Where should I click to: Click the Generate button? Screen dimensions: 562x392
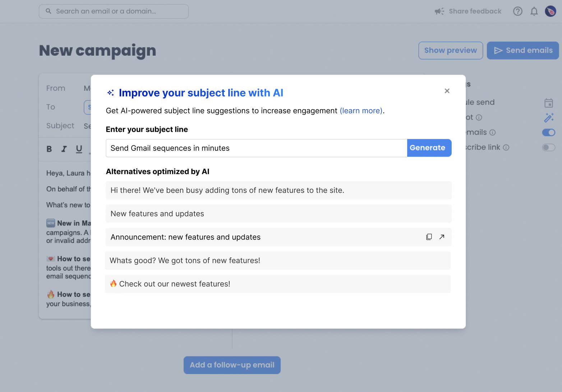[429, 148]
